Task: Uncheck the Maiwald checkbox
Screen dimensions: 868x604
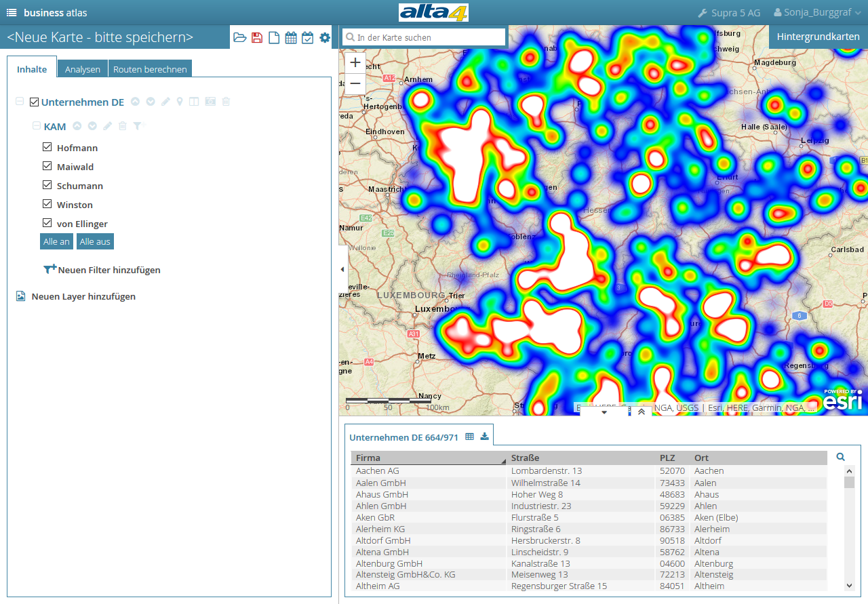Action: pos(47,166)
